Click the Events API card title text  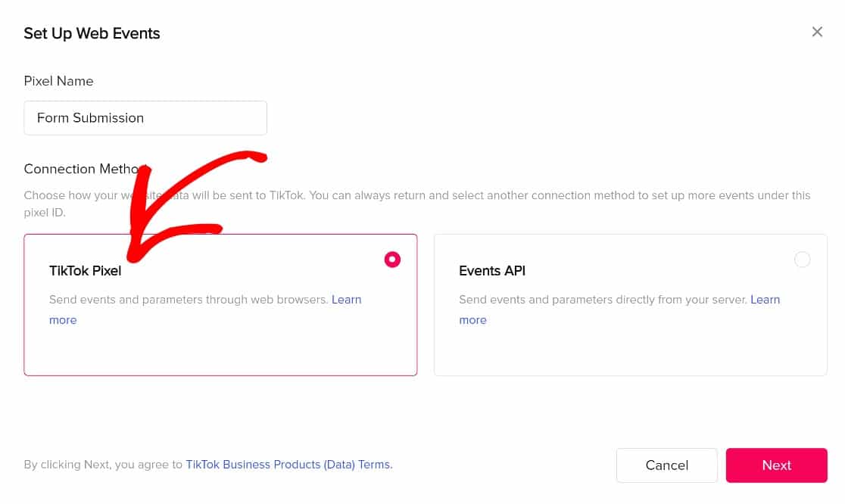492,271
